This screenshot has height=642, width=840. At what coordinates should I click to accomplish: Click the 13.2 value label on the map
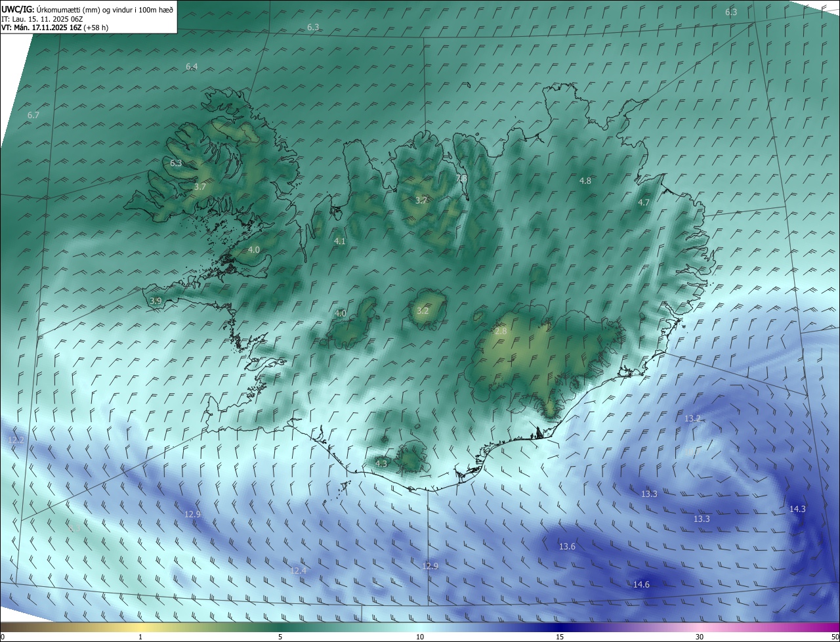(x=693, y=418)
